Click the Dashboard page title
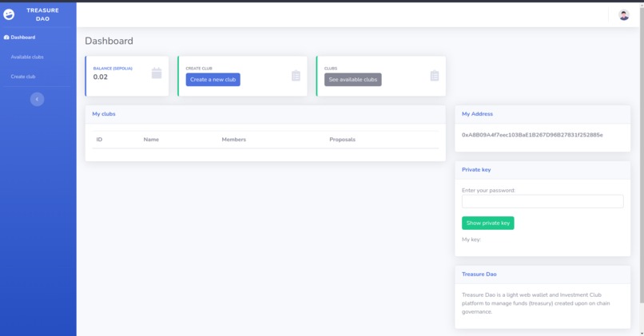 click(109, 41)
